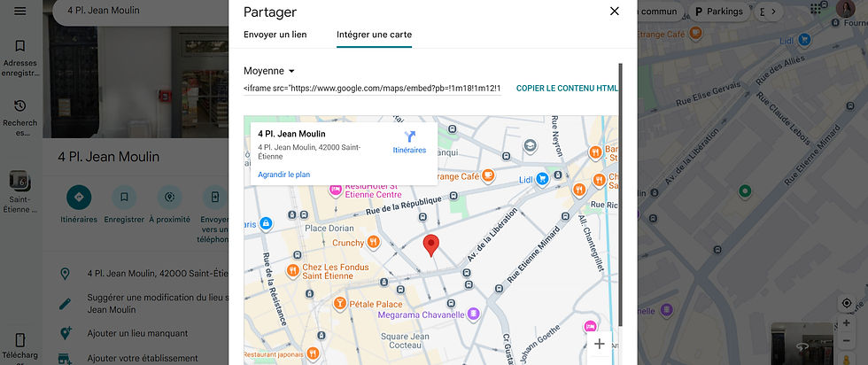Open Télécharger l'application in sidebar

[19, 348]
